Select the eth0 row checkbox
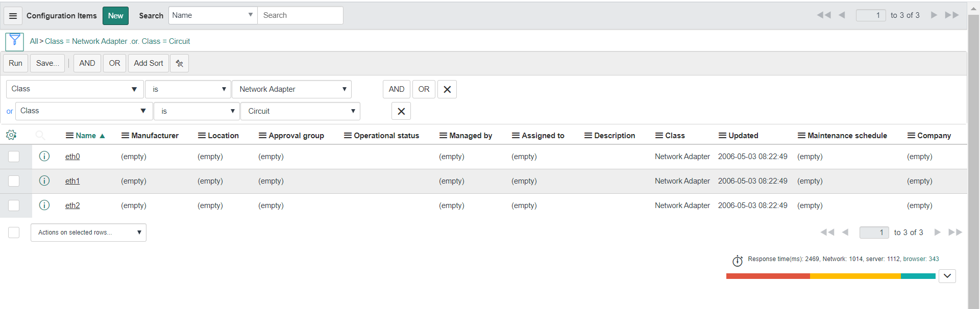Viewport: 980px width, 309px height. 14,157
